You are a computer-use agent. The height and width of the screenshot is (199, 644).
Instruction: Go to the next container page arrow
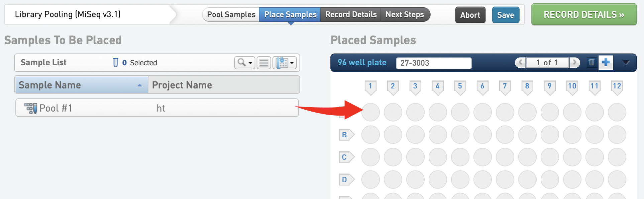coord(574,62)
